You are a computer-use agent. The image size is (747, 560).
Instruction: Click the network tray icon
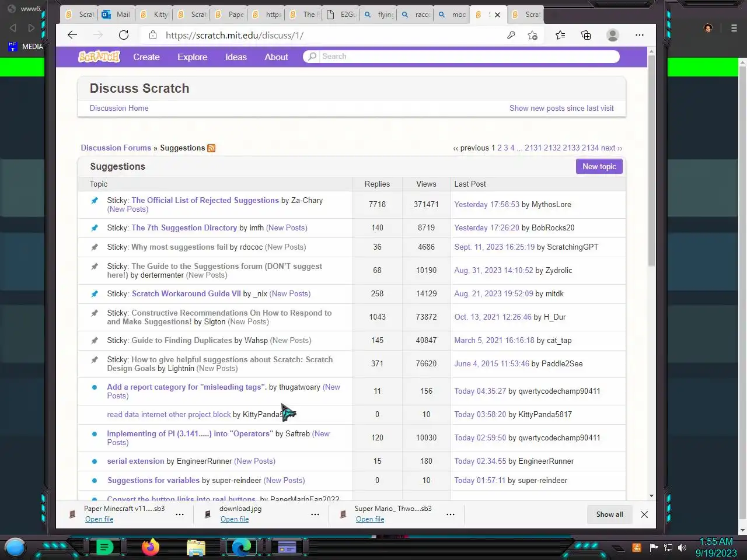[x=668, y=547]
